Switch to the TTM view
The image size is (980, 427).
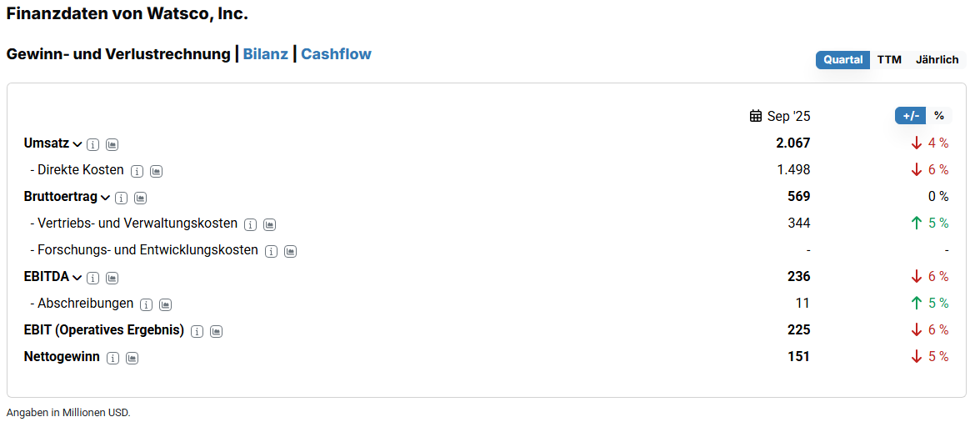[x=889, y=60]
